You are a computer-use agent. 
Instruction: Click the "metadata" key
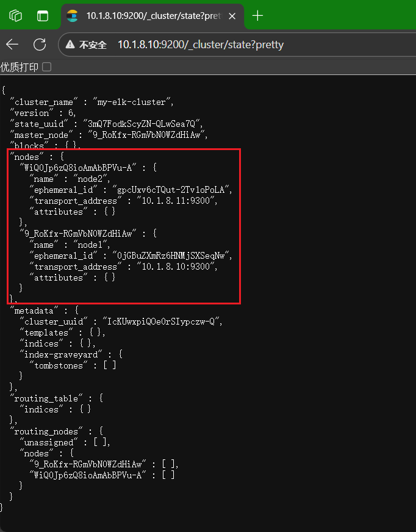click(x=34, y=311)
